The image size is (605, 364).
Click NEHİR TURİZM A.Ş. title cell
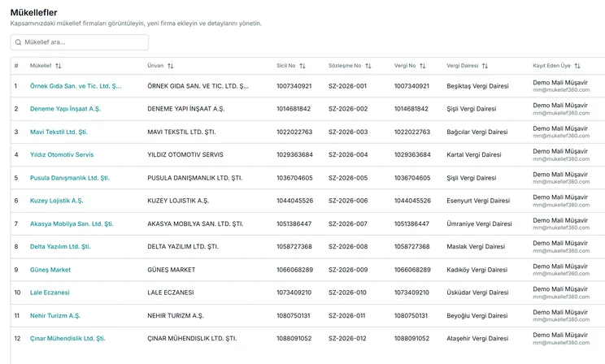pyautogui.click(x=176, y=315)
